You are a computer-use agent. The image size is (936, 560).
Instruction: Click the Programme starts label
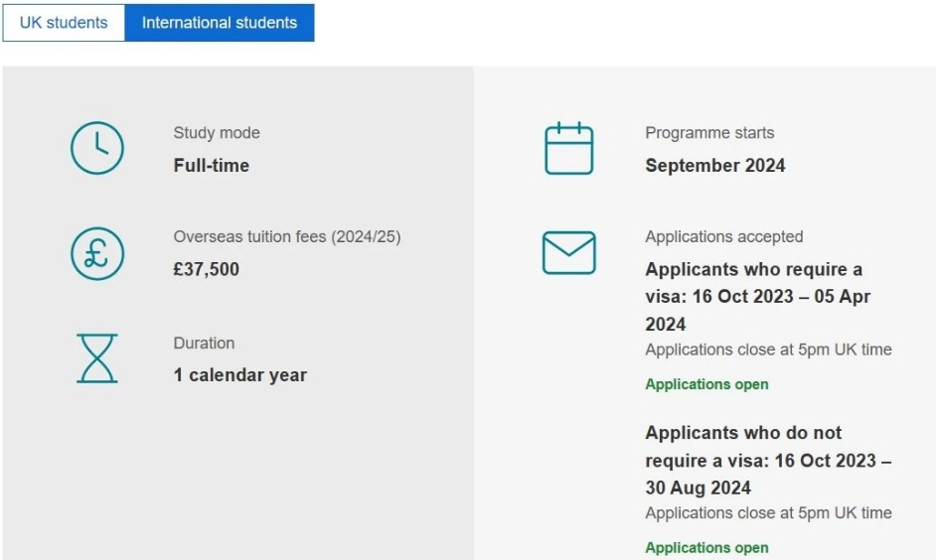pyautogui.click(x=709, y=133)
